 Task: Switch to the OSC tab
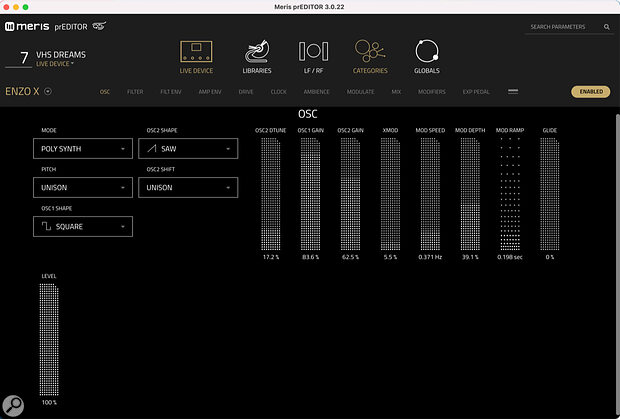104,92
